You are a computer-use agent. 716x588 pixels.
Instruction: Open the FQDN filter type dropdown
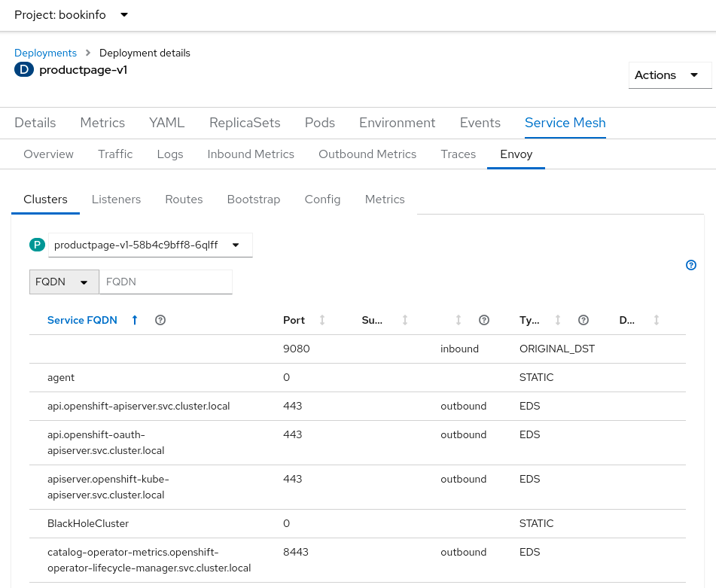tap(63, 282)
